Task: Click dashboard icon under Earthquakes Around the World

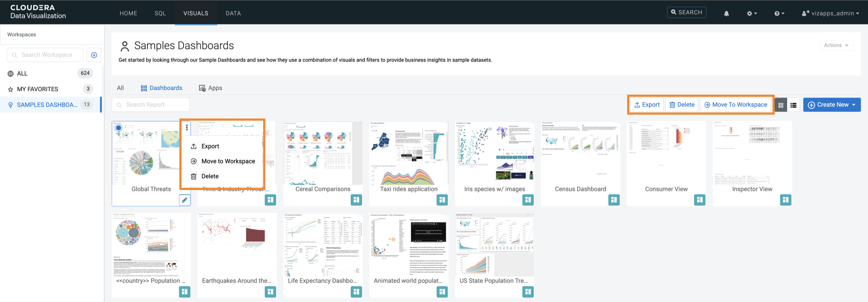Action: [x=270, y=292]
